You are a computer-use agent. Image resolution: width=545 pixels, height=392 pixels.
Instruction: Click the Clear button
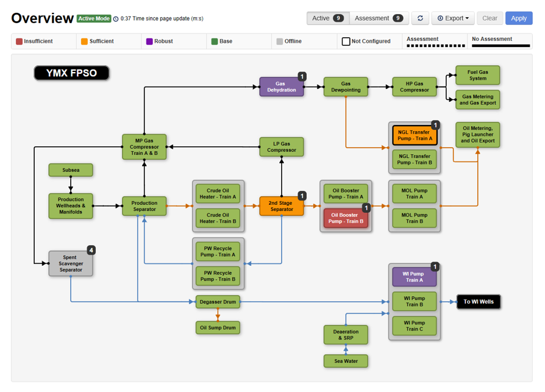tap(490, 18)
